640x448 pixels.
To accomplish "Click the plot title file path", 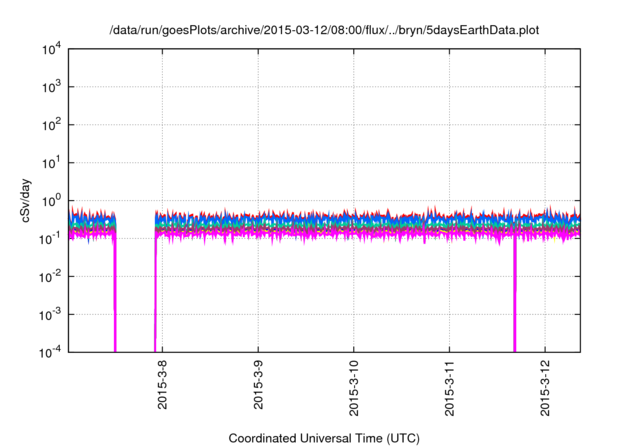I will coord(324,30).
